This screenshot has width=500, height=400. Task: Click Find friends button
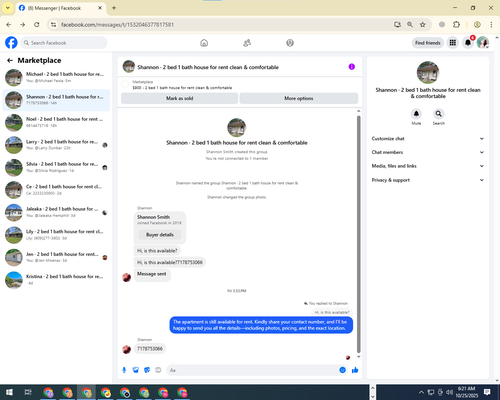(428, 43)
